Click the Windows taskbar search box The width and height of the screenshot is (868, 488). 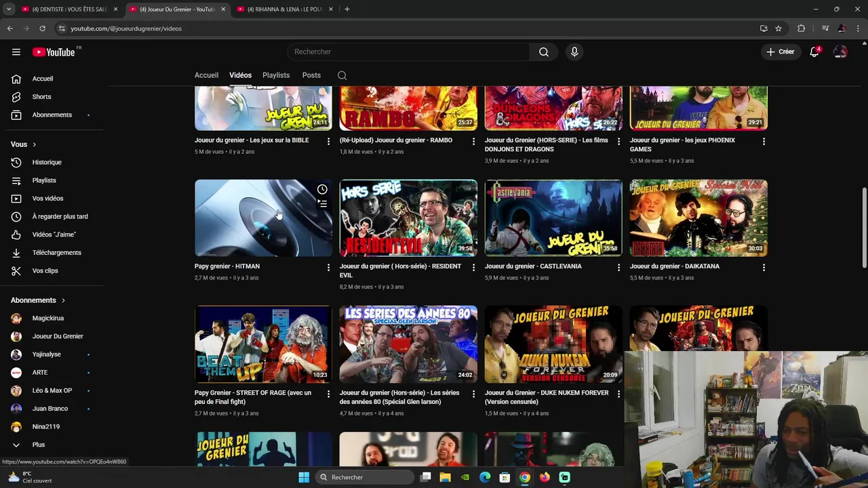coord(365,477)
